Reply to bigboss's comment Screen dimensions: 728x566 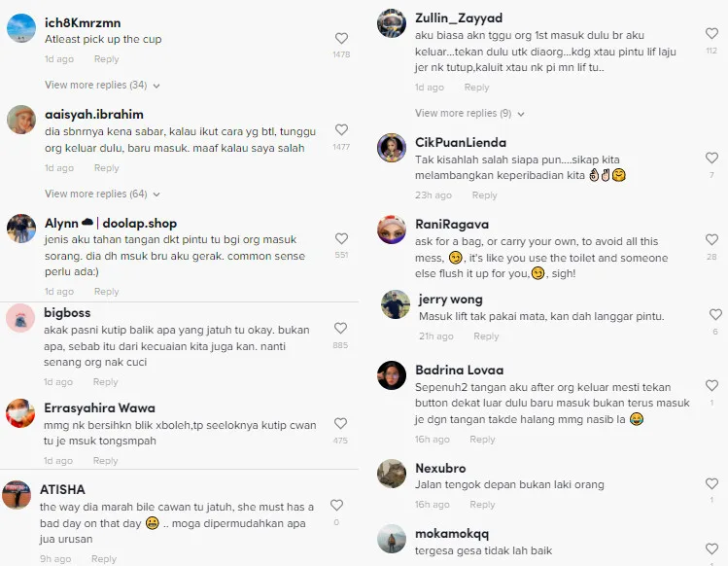106,382
